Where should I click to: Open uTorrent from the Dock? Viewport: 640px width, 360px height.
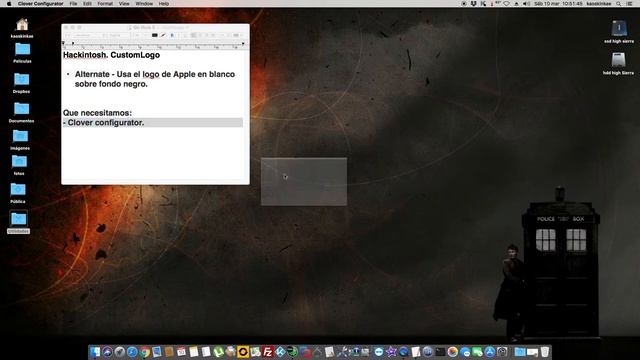[x=218, y=352]
